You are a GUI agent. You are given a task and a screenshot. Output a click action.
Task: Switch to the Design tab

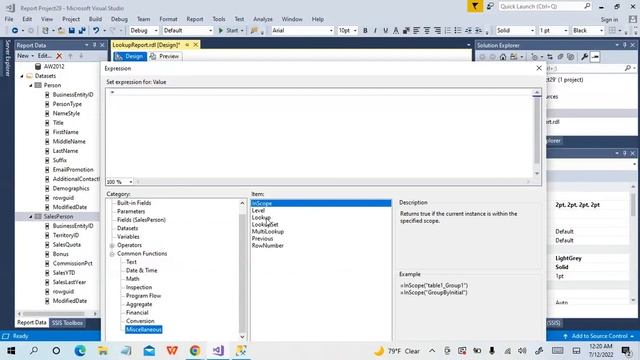(130, 56)
